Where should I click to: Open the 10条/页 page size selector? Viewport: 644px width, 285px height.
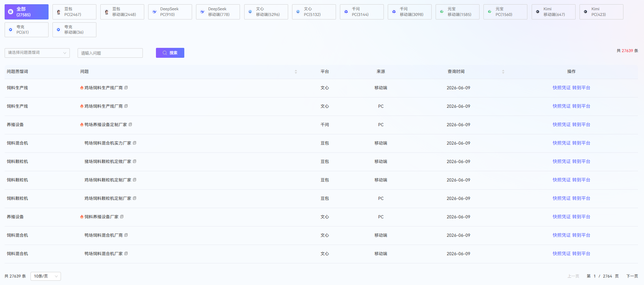coord(46,276)
